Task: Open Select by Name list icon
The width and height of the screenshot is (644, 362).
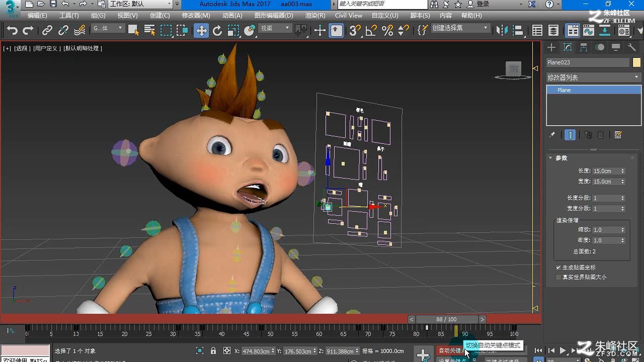Action: [x=149, y=31]
